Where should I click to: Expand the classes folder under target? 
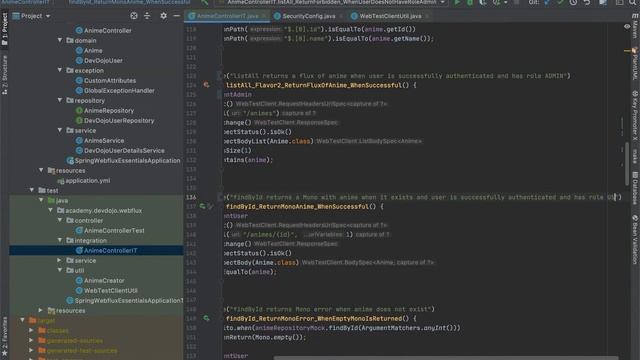pyautogui.click(x=31, y=330)
